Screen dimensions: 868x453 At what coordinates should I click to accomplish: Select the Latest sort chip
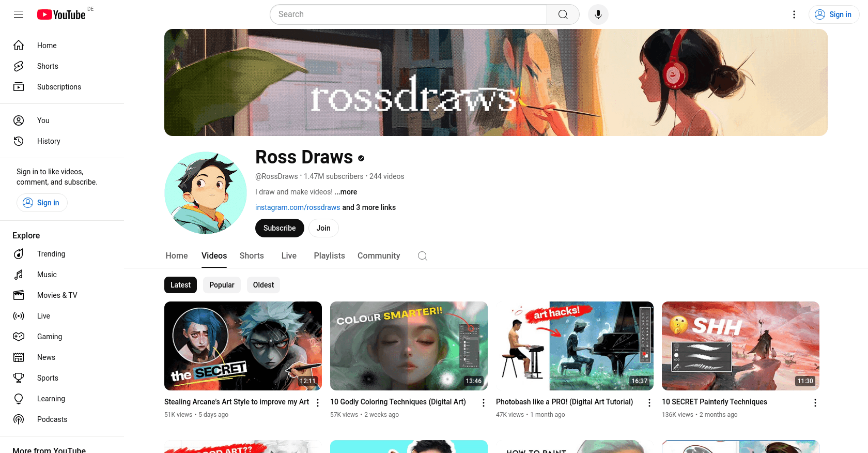pyautogui.click(x=180, y=285)
